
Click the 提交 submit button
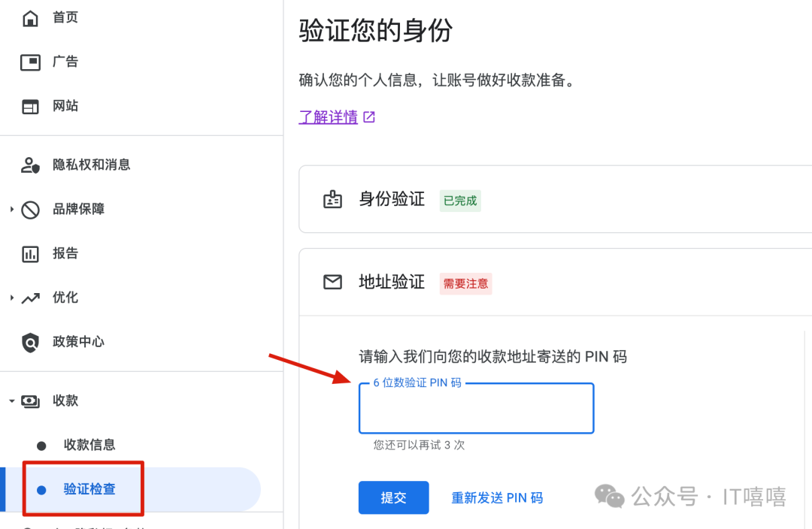(x=393, y=497)
